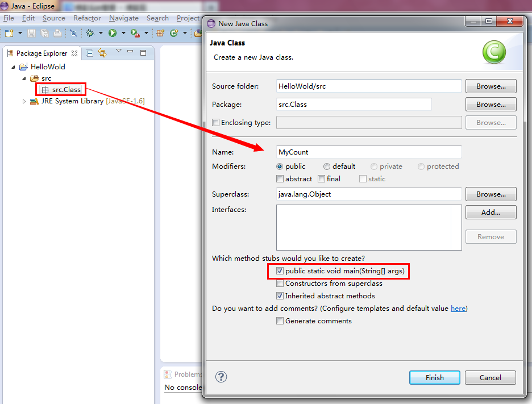This screenshot has height=404, width=532.
Task: Expand the JRE System Library node
Action: (24, 101)
